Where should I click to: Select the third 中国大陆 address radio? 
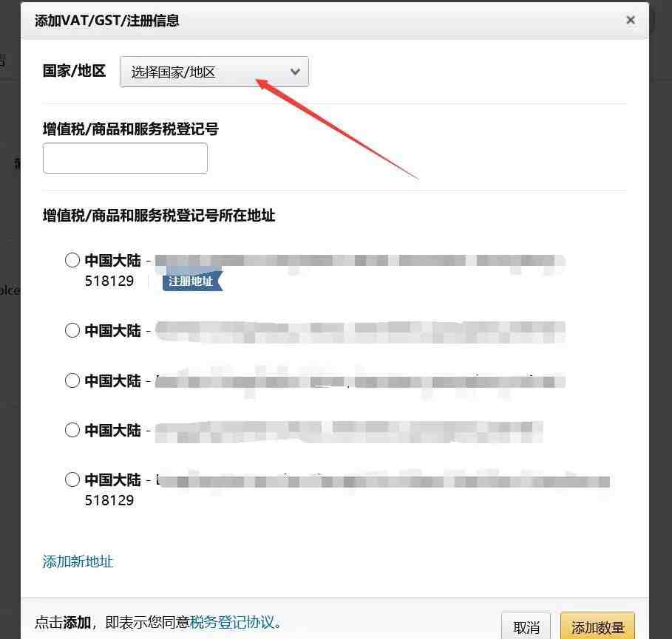coord(72,380)
